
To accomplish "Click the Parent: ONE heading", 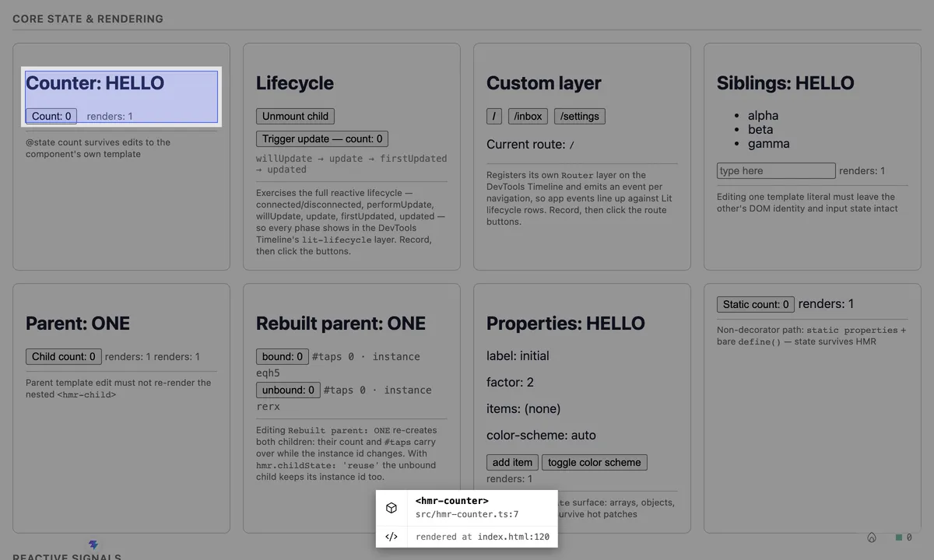I will click(x=78, y=324).
